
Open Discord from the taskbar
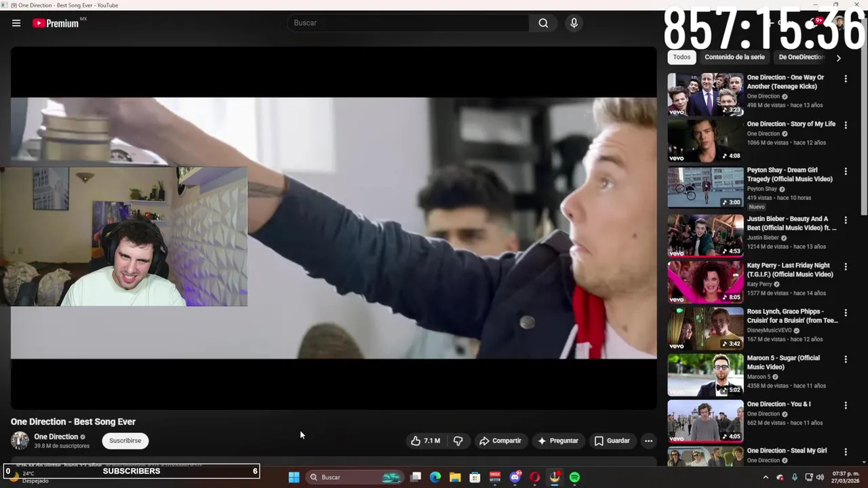[515, 477]
